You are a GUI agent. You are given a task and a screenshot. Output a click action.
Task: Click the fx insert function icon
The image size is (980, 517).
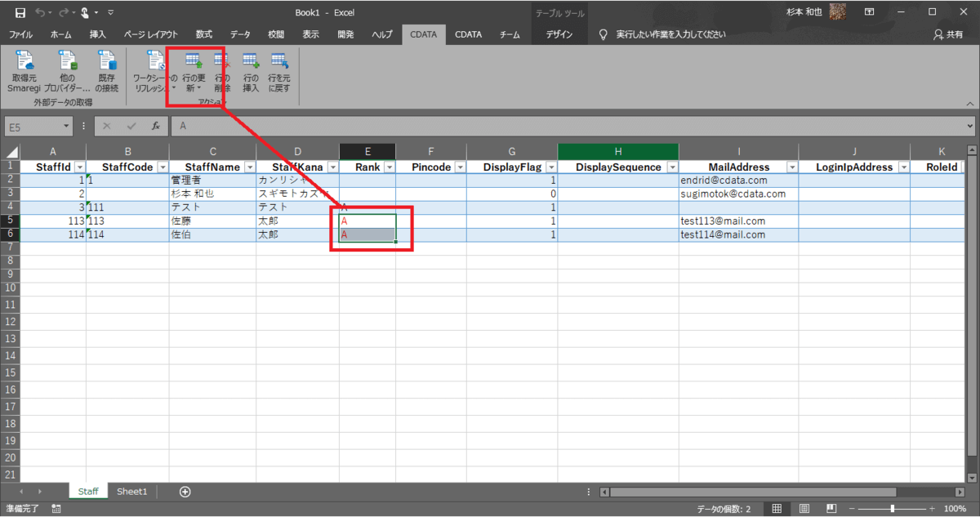[x=155, y=127]
